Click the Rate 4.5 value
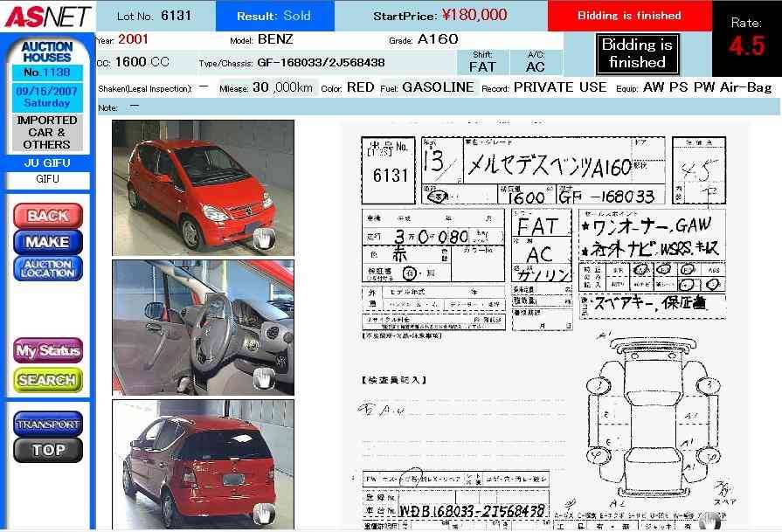Viewport: 782px width, 532px height. pyautogui.click(x=746, y=46)
